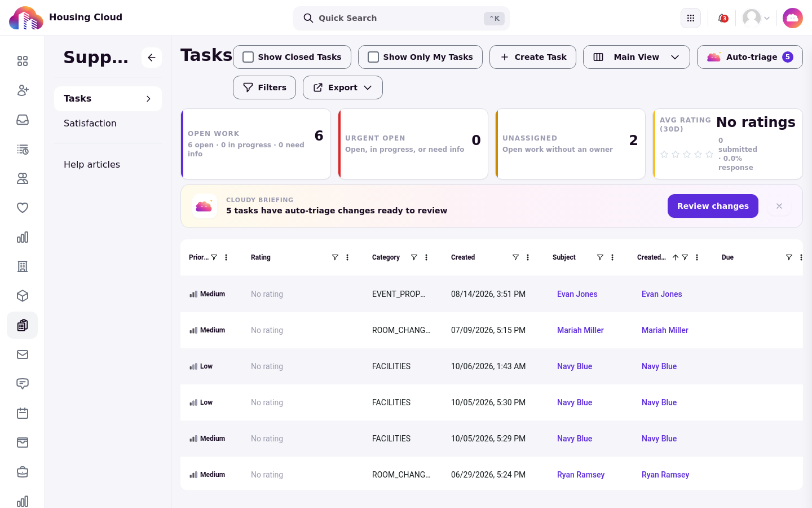The image size is (812, 508).
Task: Expand the Main View dropdown
Action: point(637,57)
